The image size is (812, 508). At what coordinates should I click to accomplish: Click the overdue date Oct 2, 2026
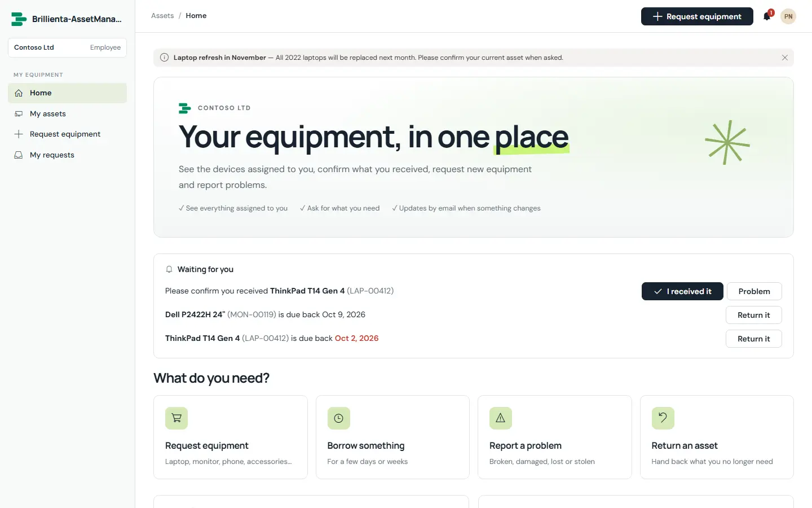(x=356, y=338)
